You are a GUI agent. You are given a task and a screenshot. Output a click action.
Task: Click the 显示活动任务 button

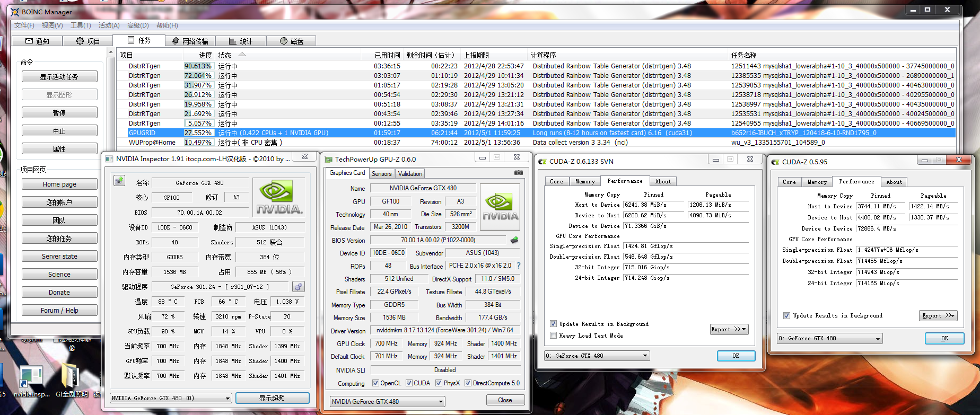click(59, 77)
